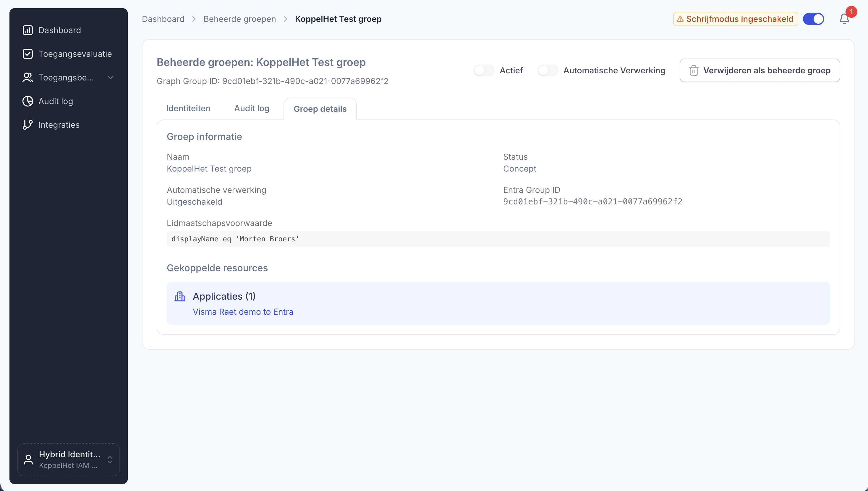868x491 pixels.
Task: Open the Audit log tab of the group
Action: pos(251,109)
